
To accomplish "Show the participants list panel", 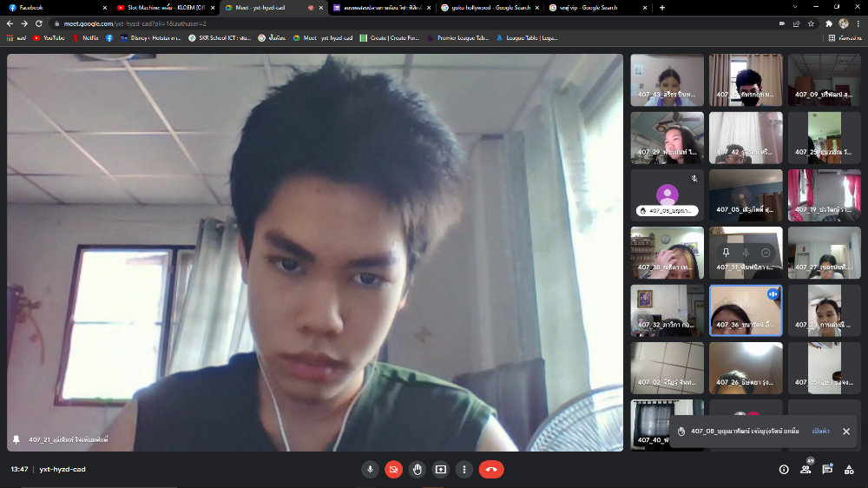I will tap(806, 469).
